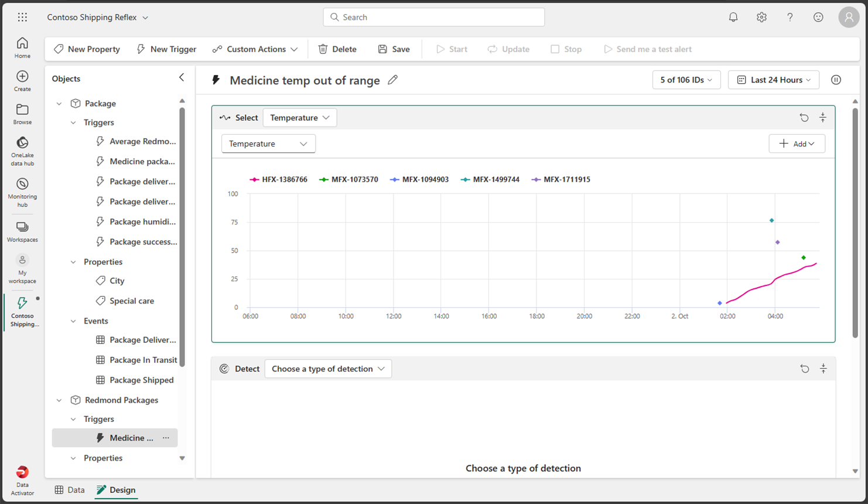Viewport: 868px width, 504px height.
Task: Open feedback smiley icon
Action: (x=818, y=17)
